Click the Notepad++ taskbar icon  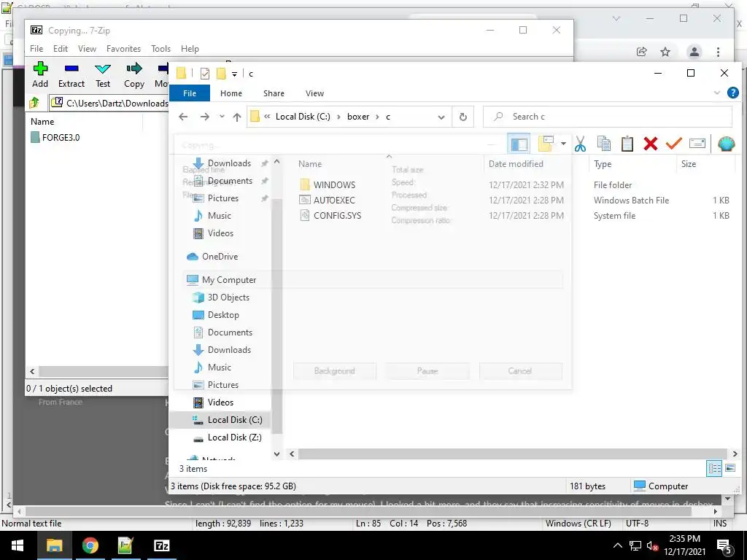coord(125,545)
